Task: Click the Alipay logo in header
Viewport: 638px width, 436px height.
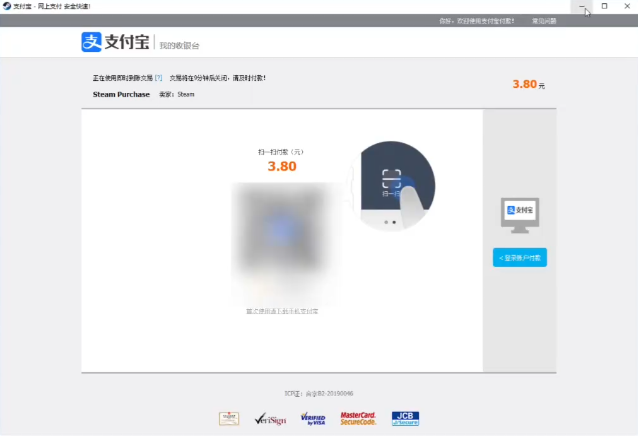Action: click(x=116, y=42)
